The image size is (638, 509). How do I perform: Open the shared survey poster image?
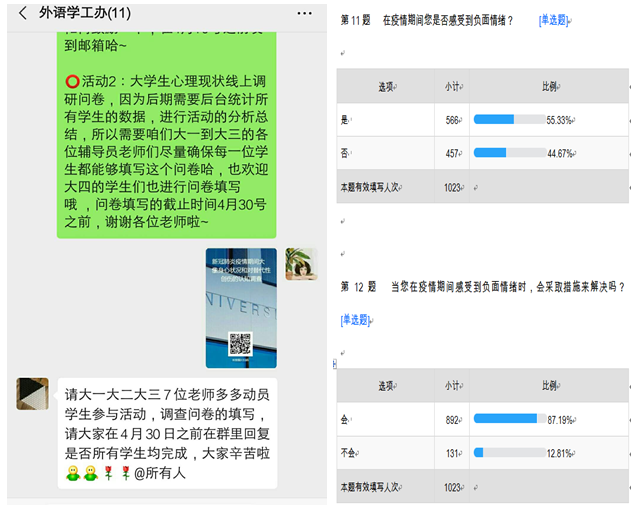240,307
